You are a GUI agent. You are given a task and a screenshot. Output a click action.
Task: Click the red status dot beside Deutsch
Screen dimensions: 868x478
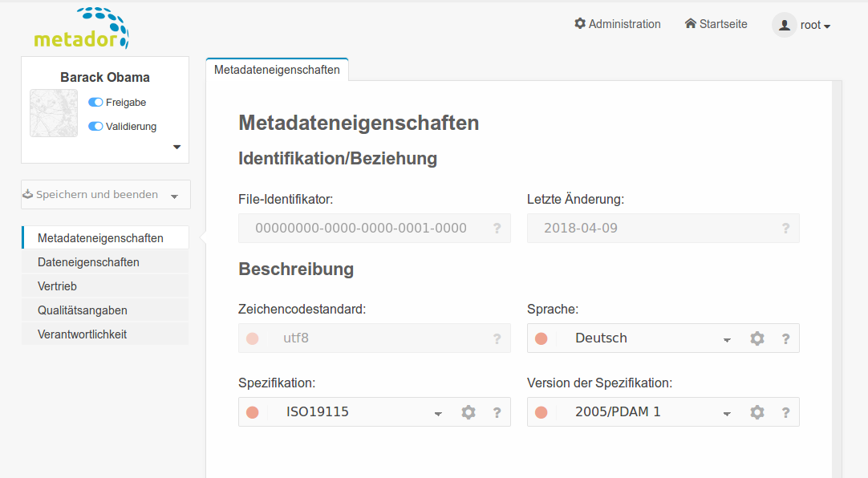tap(541, 338)
